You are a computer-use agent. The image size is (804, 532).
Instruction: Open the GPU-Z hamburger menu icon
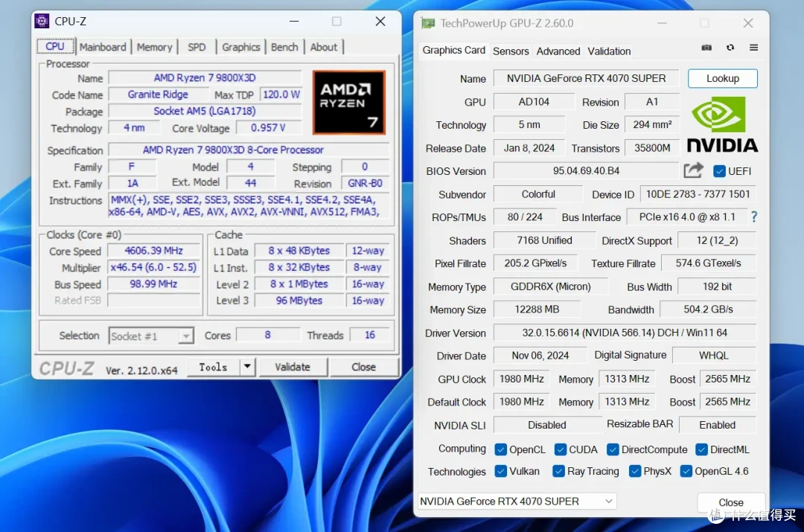[x=753, y=48]
